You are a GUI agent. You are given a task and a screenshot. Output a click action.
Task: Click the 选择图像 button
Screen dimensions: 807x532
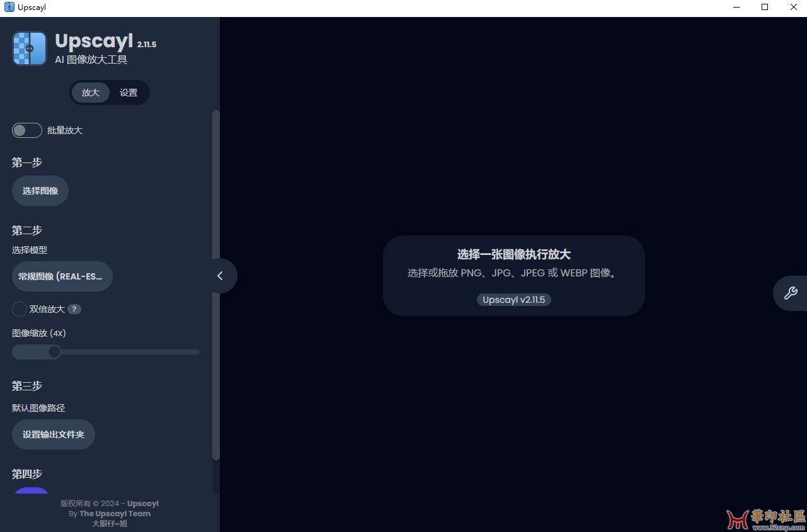[x=40, y=191]
